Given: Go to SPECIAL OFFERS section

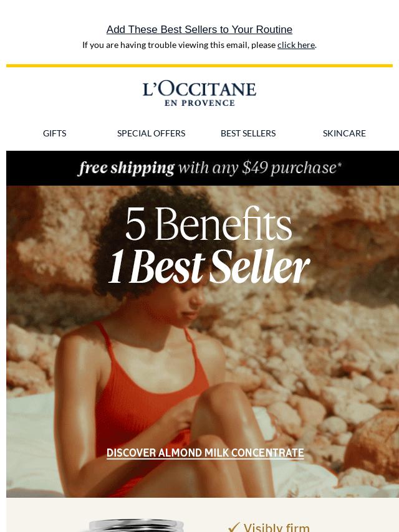Looking at the screenshot, I should pos(151,133).
